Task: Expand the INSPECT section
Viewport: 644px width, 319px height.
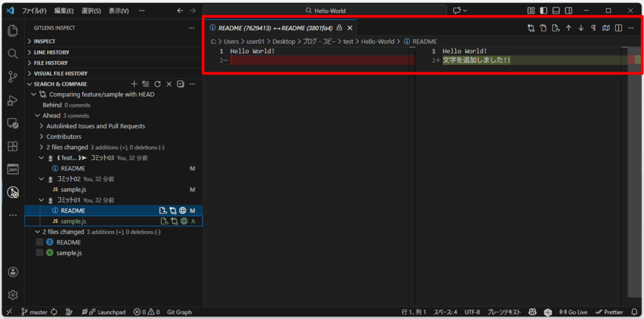Action: (113, 42)
